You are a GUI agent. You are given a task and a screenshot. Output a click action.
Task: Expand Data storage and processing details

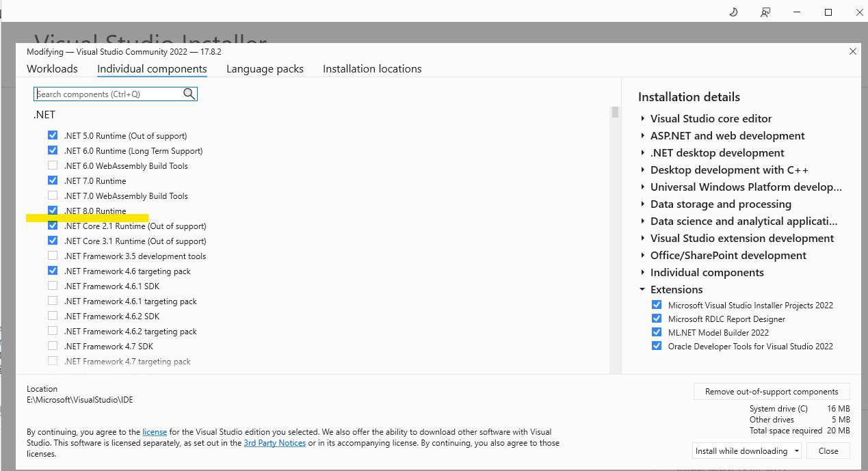click(643, 204)
